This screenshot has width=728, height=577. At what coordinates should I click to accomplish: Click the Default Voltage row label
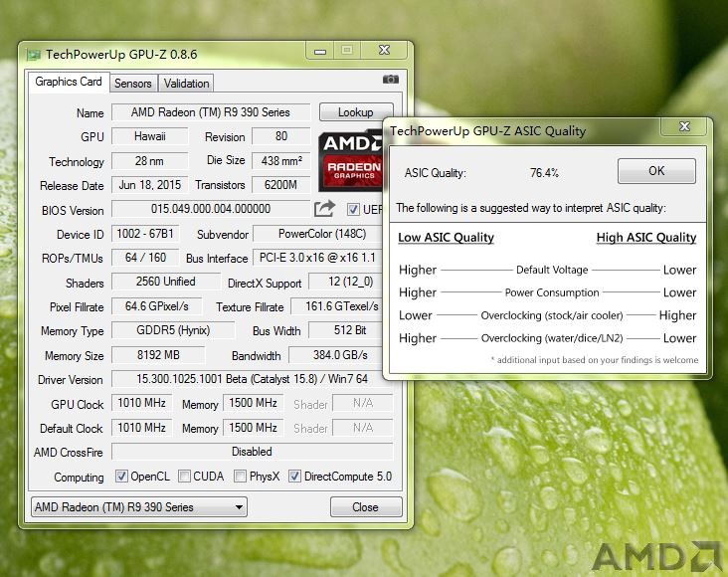[x=552, y=270]
